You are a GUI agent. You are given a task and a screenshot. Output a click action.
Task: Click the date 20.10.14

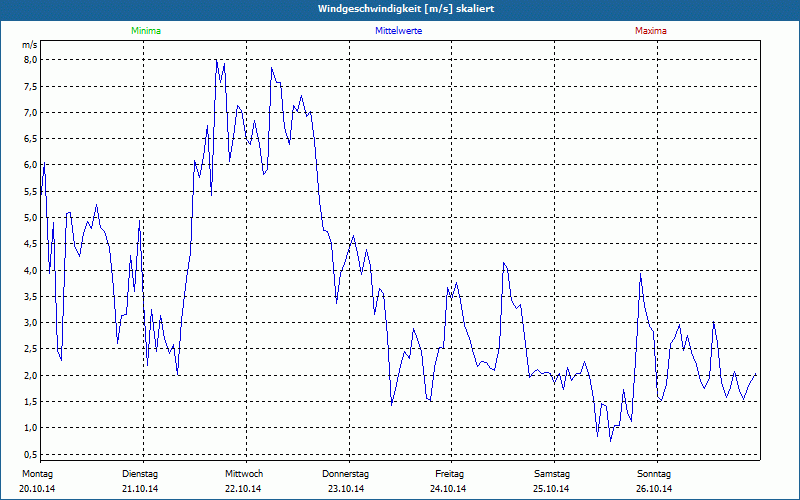[x=37, y=489]
